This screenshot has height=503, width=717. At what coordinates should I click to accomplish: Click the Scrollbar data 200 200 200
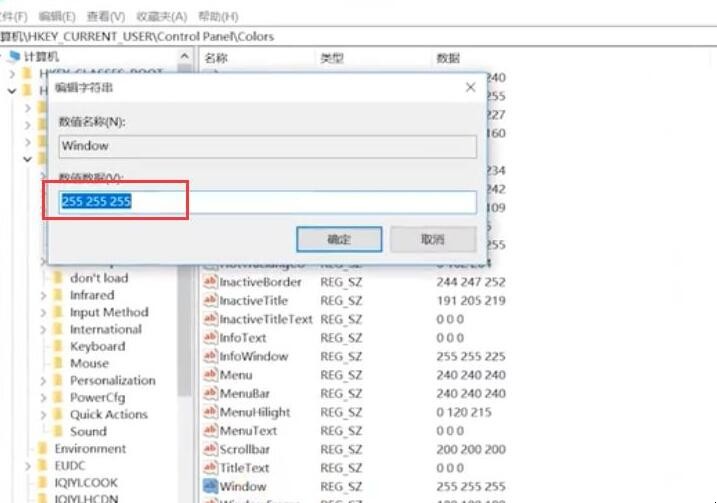[471, 449]
